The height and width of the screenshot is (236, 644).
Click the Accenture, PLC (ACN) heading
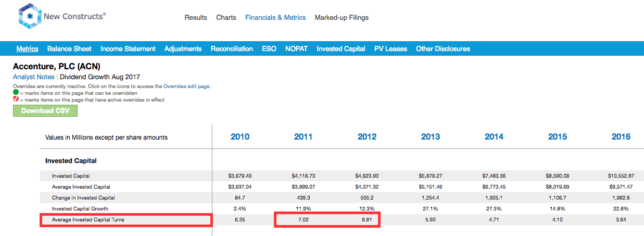click(x=57, y=67)
